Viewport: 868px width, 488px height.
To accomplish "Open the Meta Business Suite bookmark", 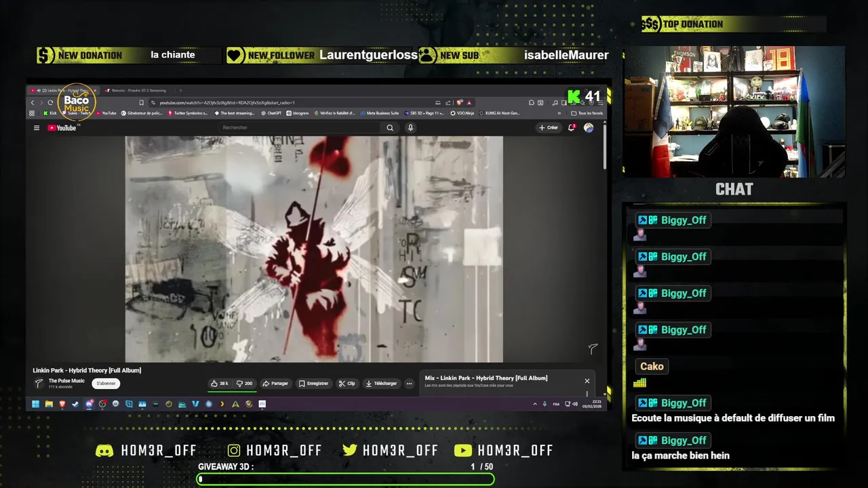I will (380, 113).
